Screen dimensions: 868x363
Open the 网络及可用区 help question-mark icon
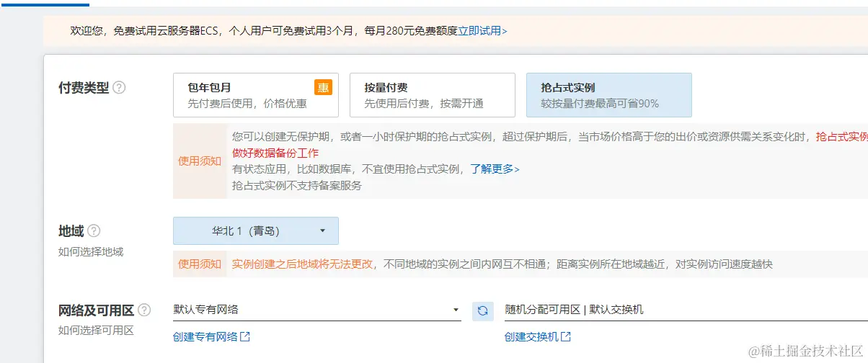click(x=145, y=310)
